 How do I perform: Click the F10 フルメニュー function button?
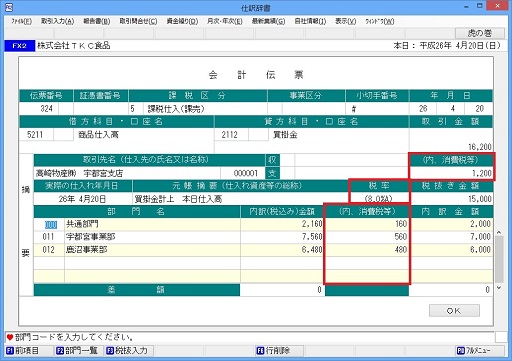pos(479,351)
